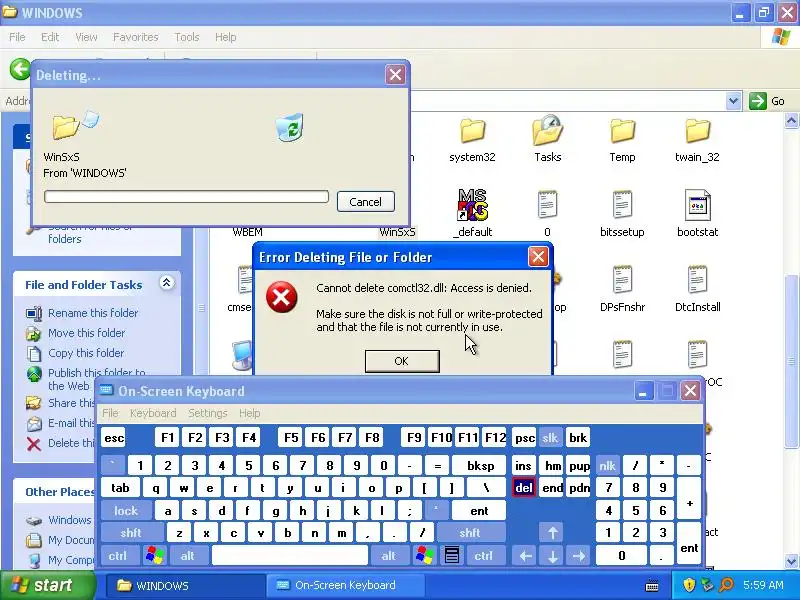This screenshot has width=800, height=600.
Task: Click the Move this folder link
Action: (86, 333)
